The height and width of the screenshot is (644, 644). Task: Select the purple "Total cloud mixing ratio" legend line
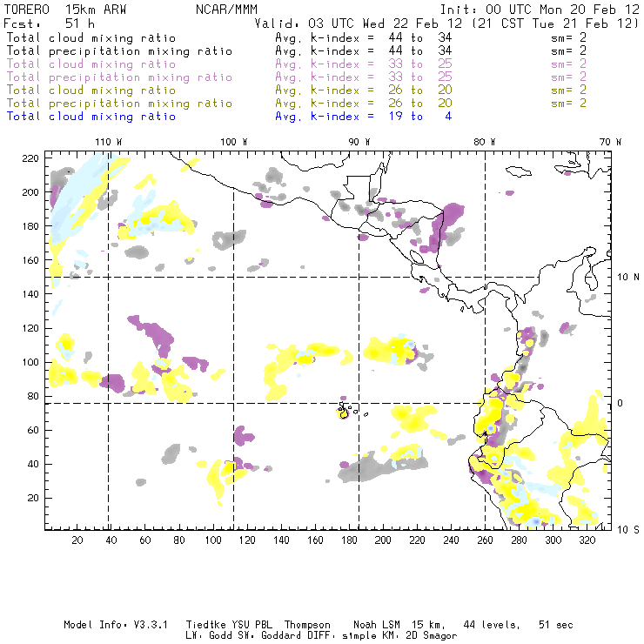(91, 64)
